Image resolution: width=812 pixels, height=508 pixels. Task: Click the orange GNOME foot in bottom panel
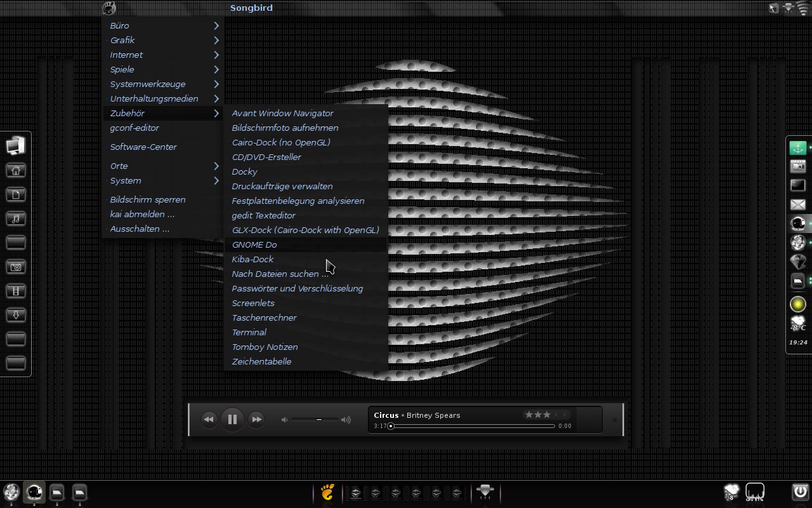[327, 492]
